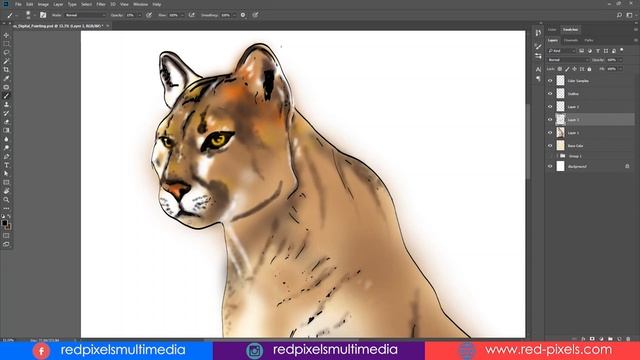Switch to the Channels tab
This screenshot has width=640, height=360.
pos(571,40)
